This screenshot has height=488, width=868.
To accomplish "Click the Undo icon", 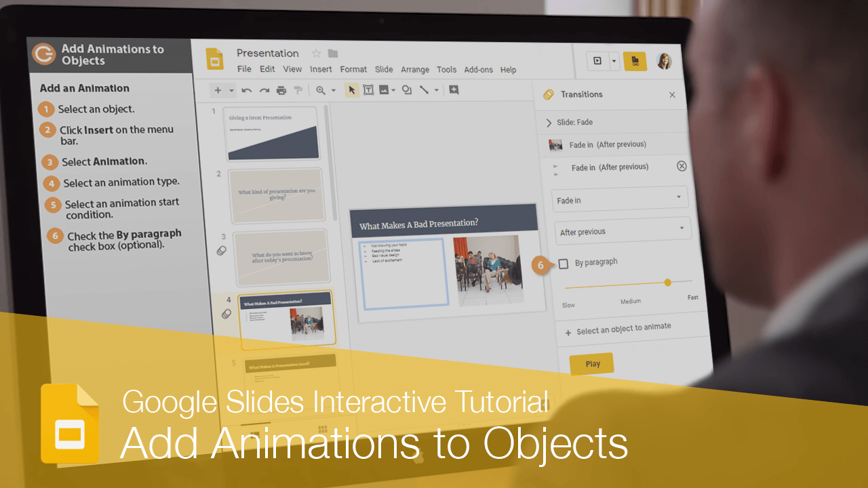I will [x=246, y=89].
